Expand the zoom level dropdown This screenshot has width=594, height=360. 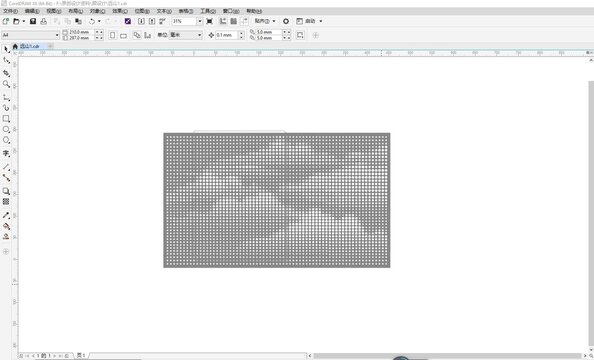point(200,21)
